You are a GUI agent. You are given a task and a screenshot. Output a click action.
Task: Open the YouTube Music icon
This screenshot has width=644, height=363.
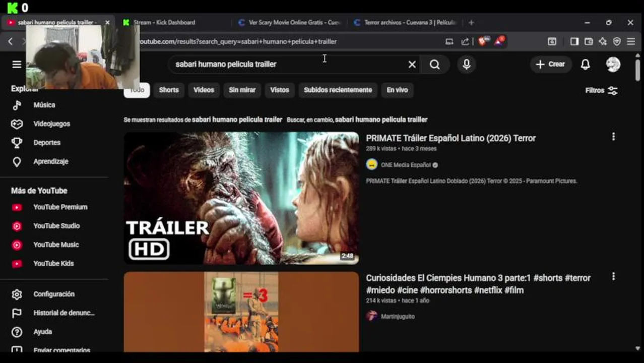[17, 245]
